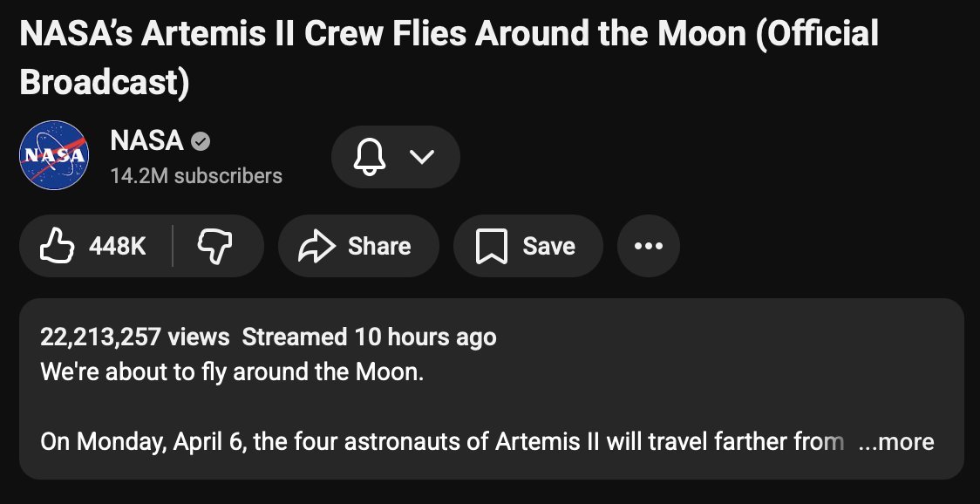Screen dimensions: 980x504
Task: Expand the description with ...more
Action: [895, 442]
